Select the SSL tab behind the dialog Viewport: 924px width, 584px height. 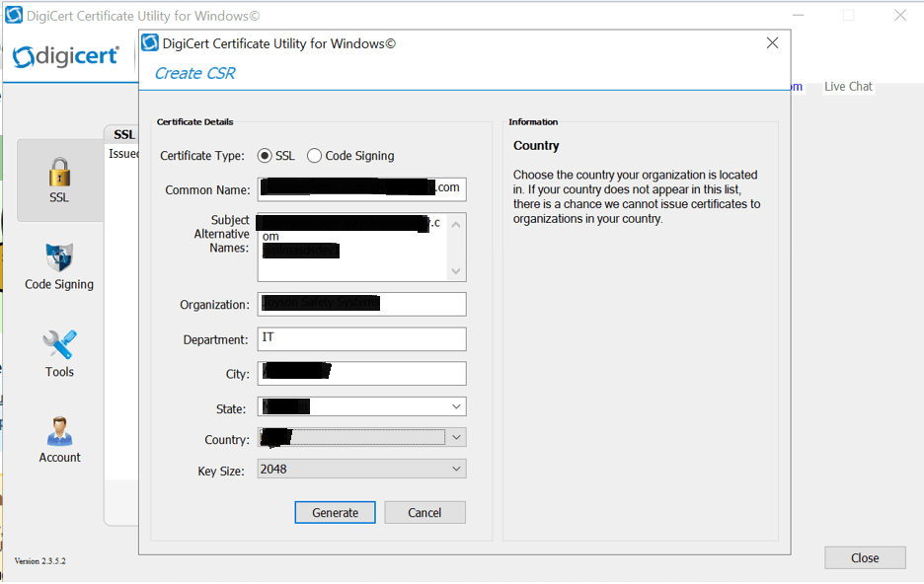[x=123, y=135]
